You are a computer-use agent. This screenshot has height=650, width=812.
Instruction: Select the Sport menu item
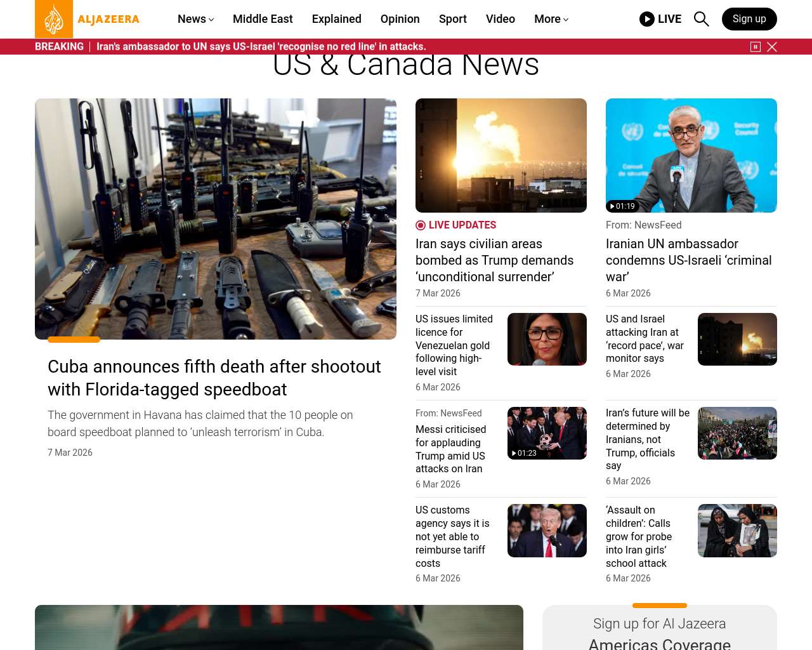click(x=452, y=19)
